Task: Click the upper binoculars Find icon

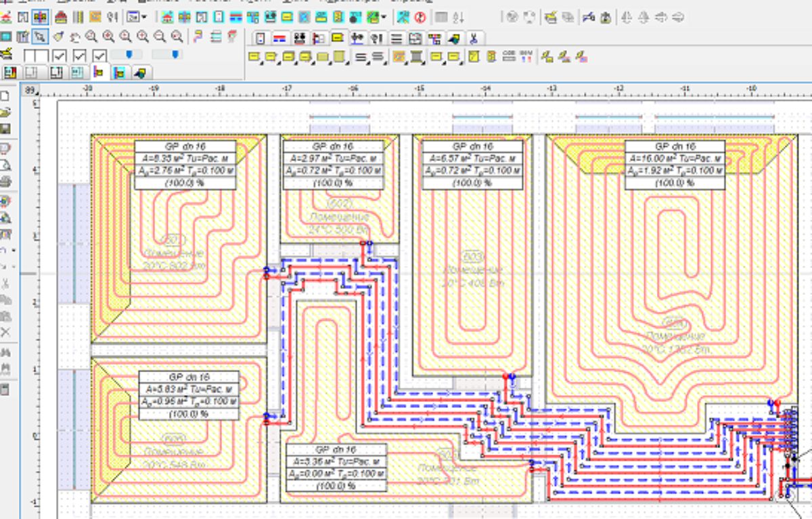Action: (x=5, y=352)
